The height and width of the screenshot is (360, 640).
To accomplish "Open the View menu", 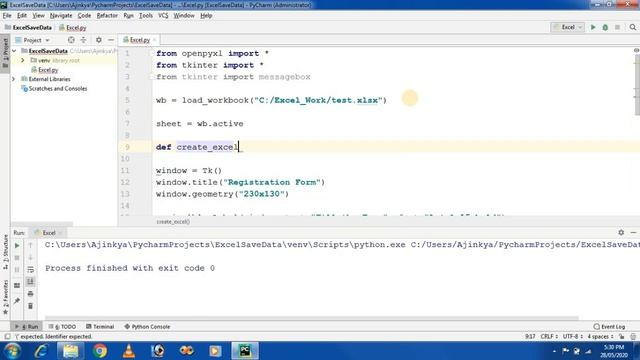I will coord(38,16).
